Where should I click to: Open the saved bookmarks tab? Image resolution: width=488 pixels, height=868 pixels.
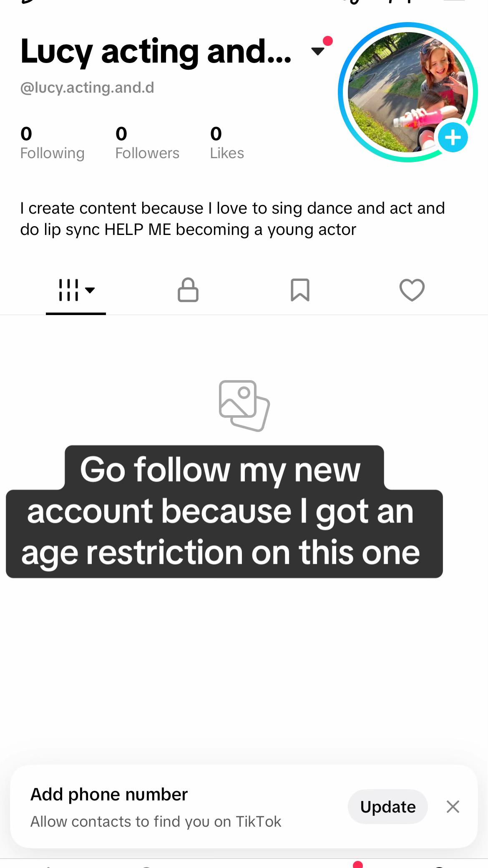[x=300, y=290]
